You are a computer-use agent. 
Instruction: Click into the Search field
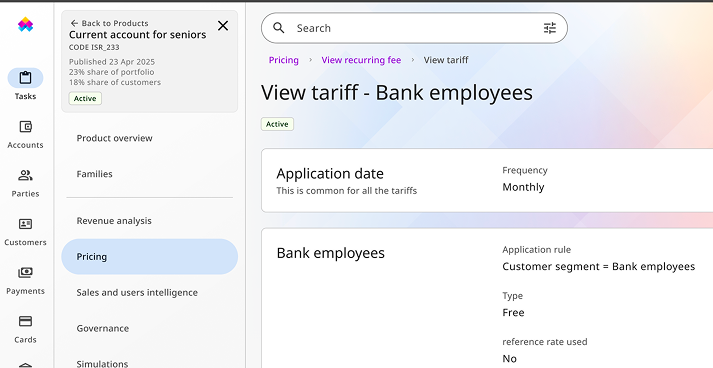414,28
